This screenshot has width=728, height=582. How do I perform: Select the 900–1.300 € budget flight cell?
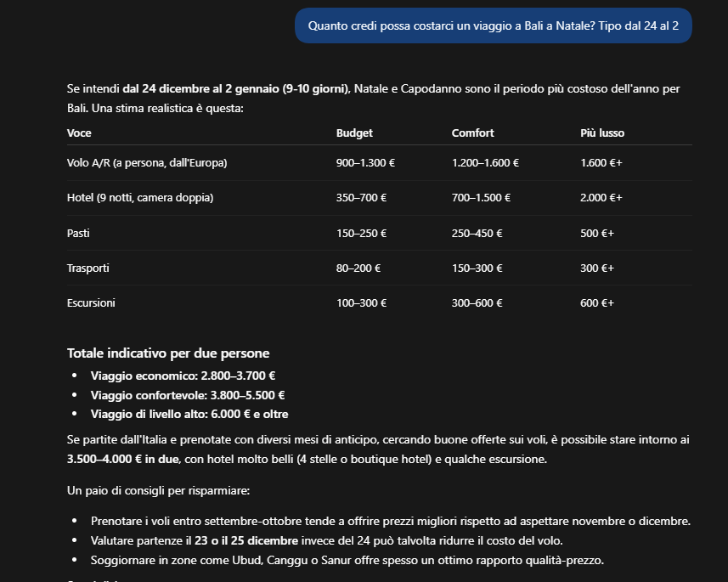365,163
